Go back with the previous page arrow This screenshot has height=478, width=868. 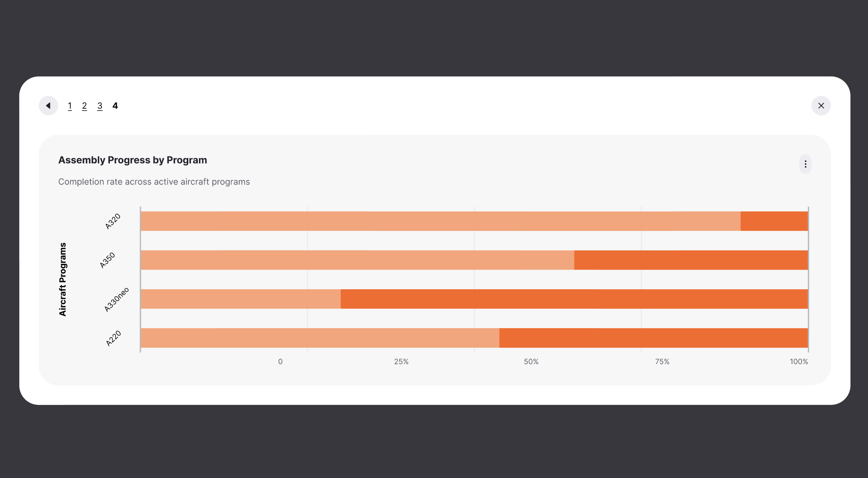click(x=48, y=106)
